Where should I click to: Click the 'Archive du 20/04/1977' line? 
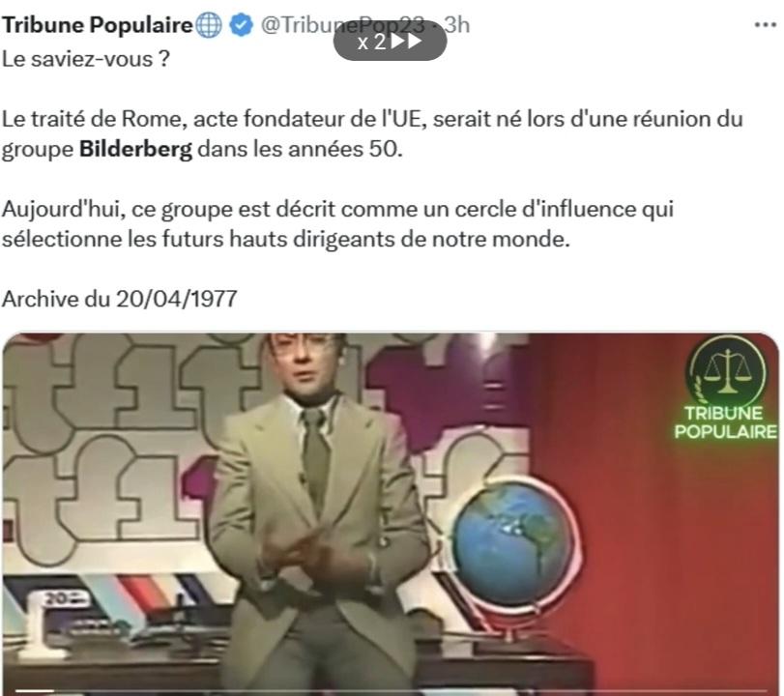click(x=119, y=300)
